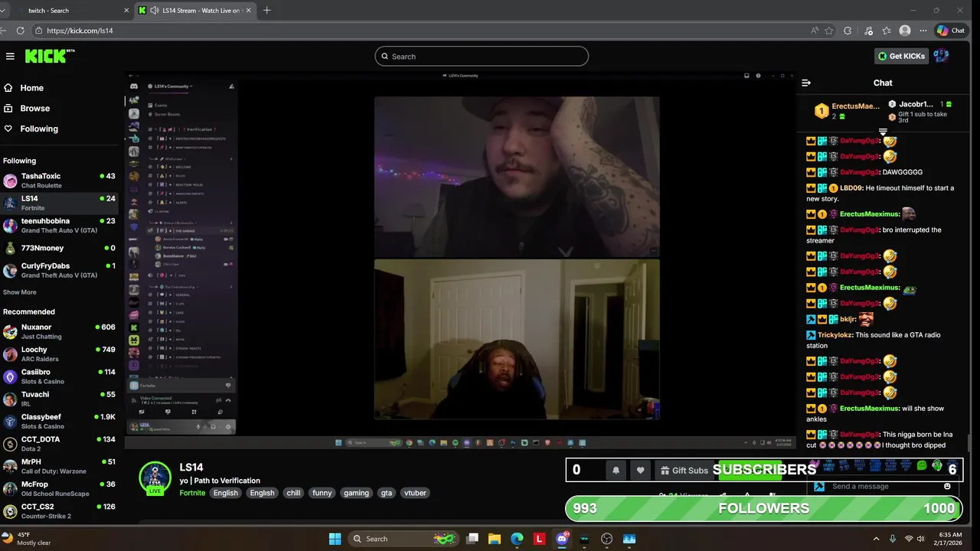
Task: Select the vtuber tag
Action: click(x=415, y=493)
